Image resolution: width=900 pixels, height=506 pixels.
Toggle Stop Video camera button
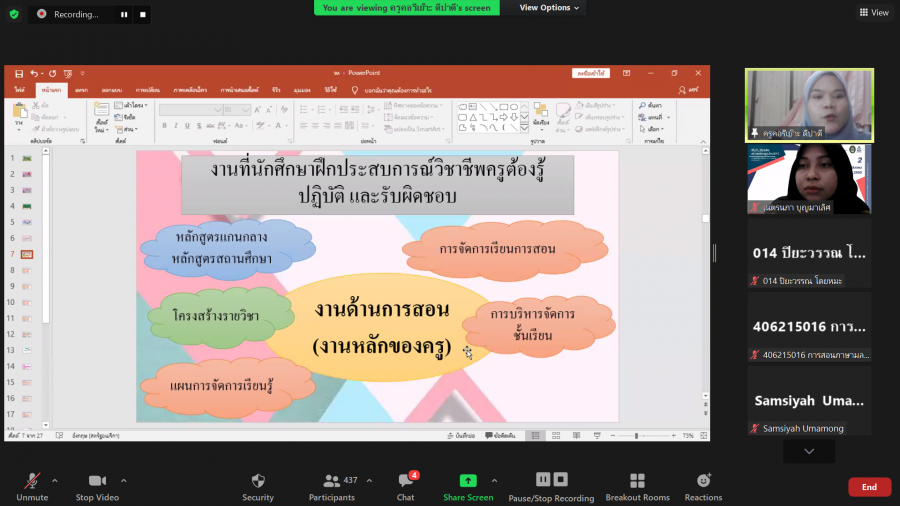[x=97, y=481]
